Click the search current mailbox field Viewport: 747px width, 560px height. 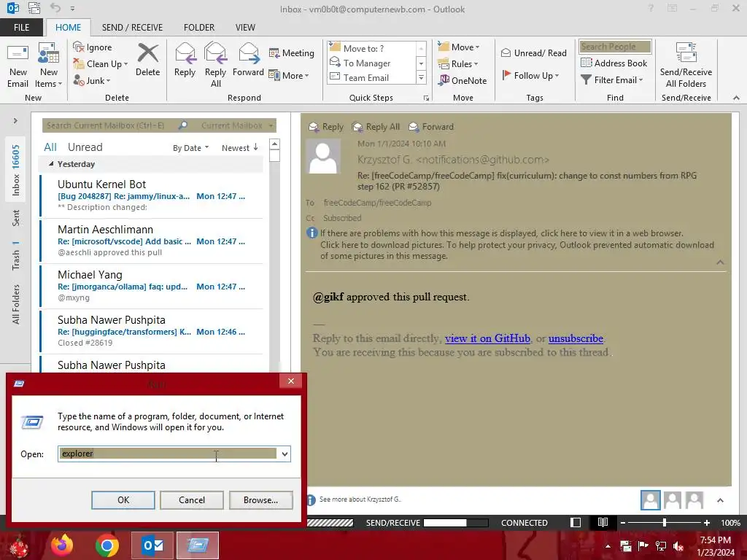109,125
